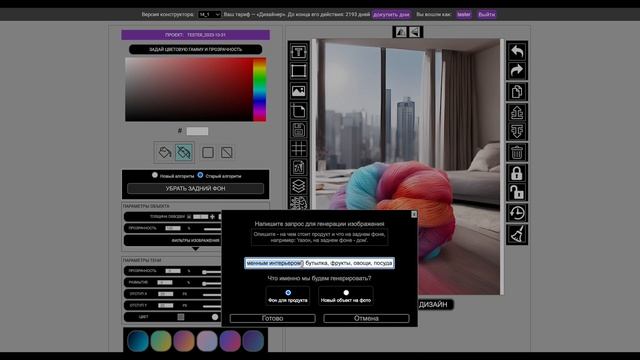The height and width of the screenshot is (360, 640).
Task: Click 'ФИЛЬТРЫ ИЗОБРАЖЕНИЯ' bar
Action: (173, 240)
